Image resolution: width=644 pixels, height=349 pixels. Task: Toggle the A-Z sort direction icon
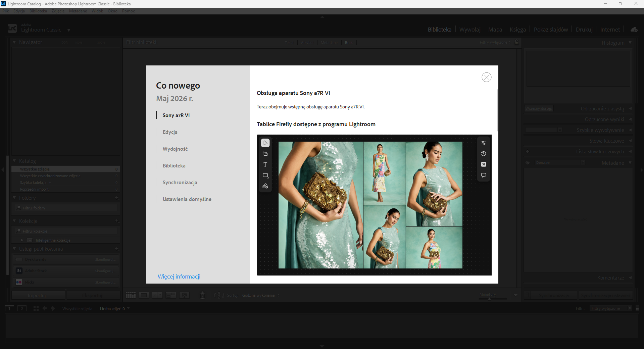[x=219, y=295]
